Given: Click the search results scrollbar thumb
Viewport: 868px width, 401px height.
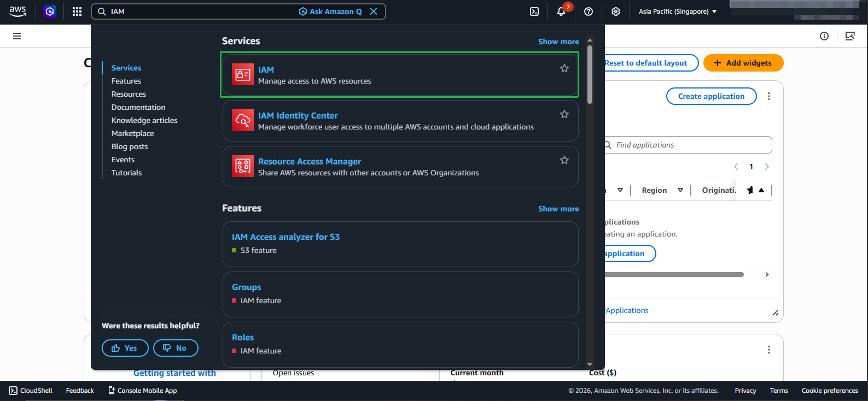Looking at the screenshot, I should 590,74.
